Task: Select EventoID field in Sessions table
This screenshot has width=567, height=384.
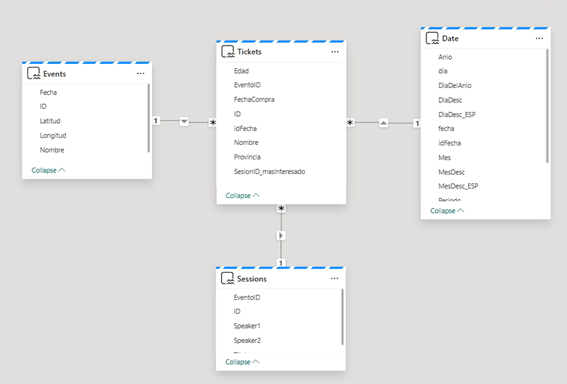Action: click(247, 297)
